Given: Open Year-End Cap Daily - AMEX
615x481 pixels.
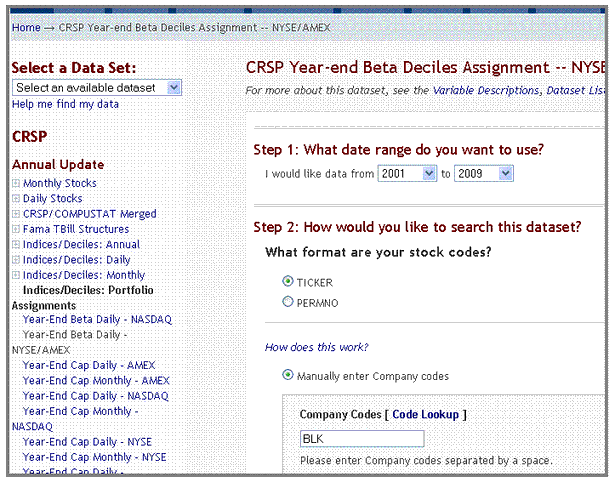Looking at the screenshot, I should tap(89, 365).
